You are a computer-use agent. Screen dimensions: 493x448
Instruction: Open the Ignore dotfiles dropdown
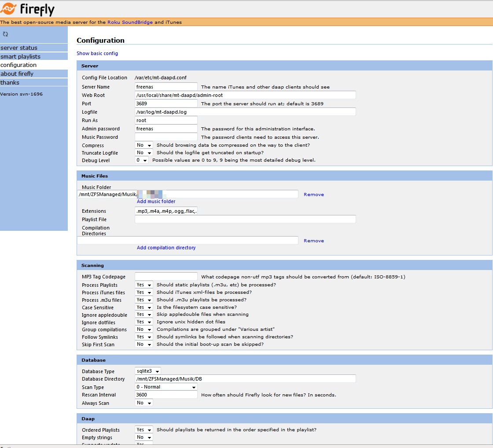click(144, 322)
